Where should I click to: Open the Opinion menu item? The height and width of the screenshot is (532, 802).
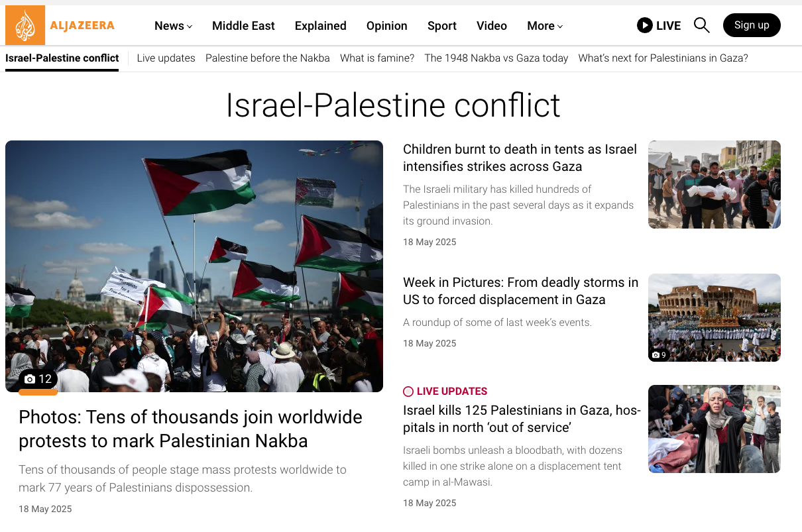[x=386, y=26]
